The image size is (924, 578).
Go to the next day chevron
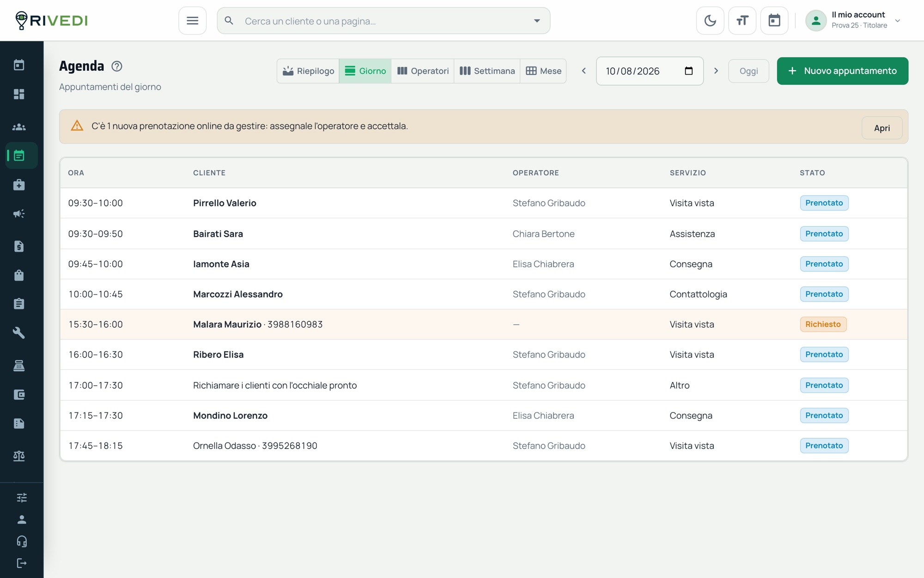pyautogui.click(x=716, y=71)
